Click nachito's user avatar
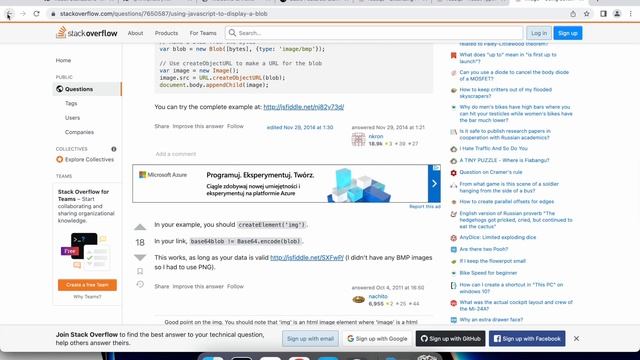 click(x=358, y=300)
